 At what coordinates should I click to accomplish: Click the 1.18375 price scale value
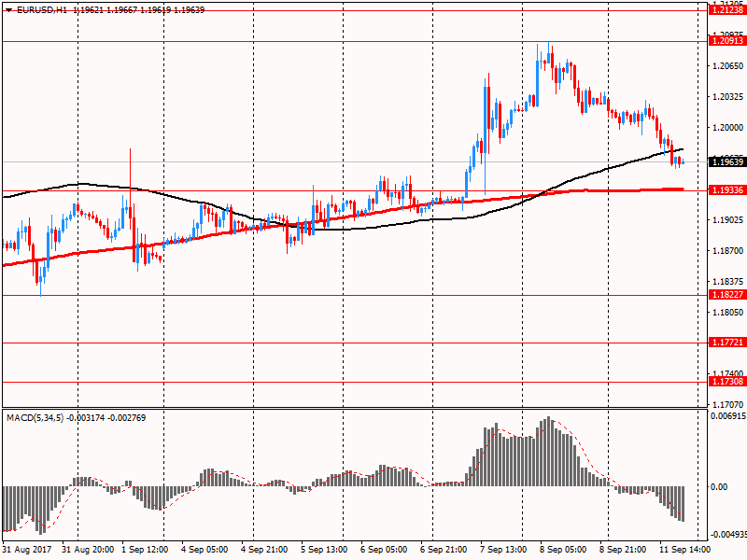(x=727, y=282)
